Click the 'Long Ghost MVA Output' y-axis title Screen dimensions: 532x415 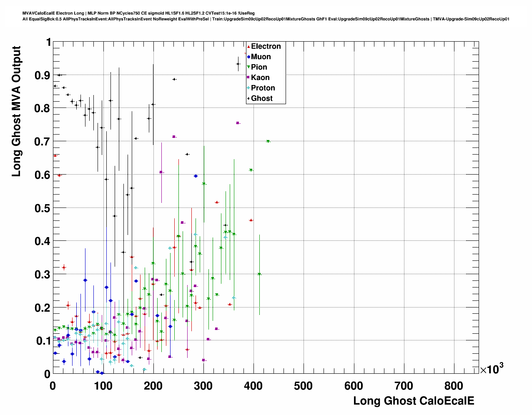pyautogui.click(x=16, y=111)
